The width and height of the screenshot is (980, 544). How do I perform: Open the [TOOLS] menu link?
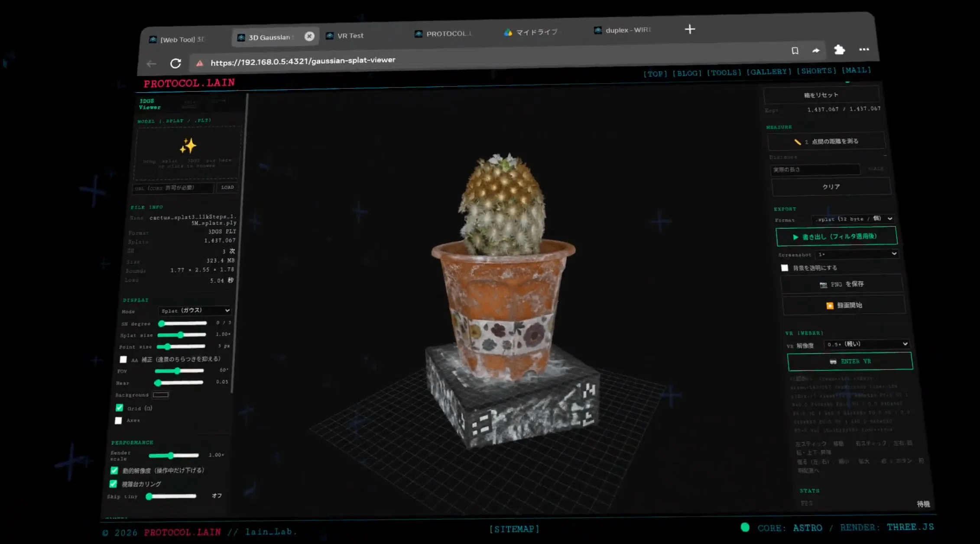(x=724, y=72)
